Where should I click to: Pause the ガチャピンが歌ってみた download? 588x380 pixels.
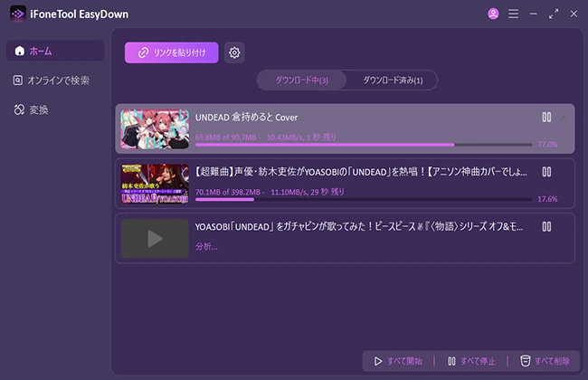(546, 226)
